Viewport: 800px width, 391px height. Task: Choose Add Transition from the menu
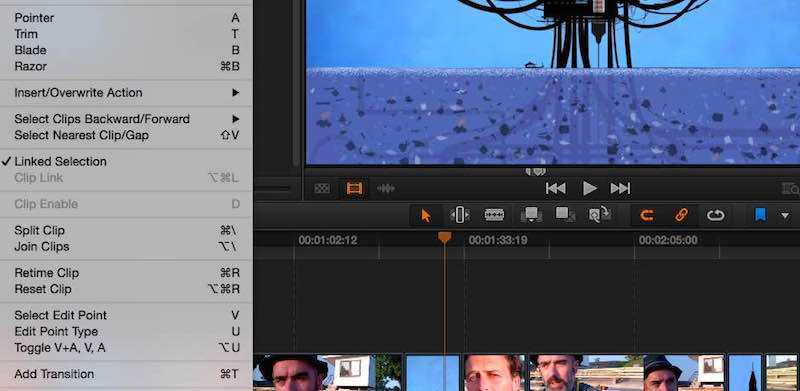click(x=126, y=374)
